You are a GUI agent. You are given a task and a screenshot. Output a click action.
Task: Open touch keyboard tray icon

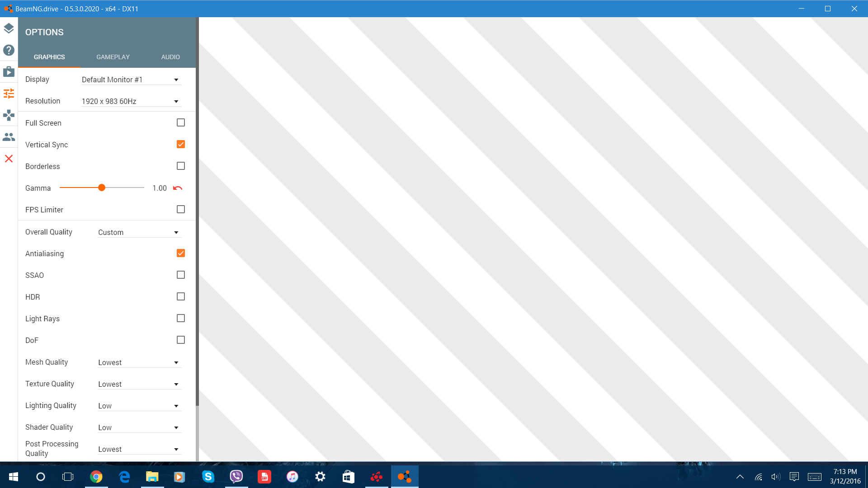click(x=815, y=477)
